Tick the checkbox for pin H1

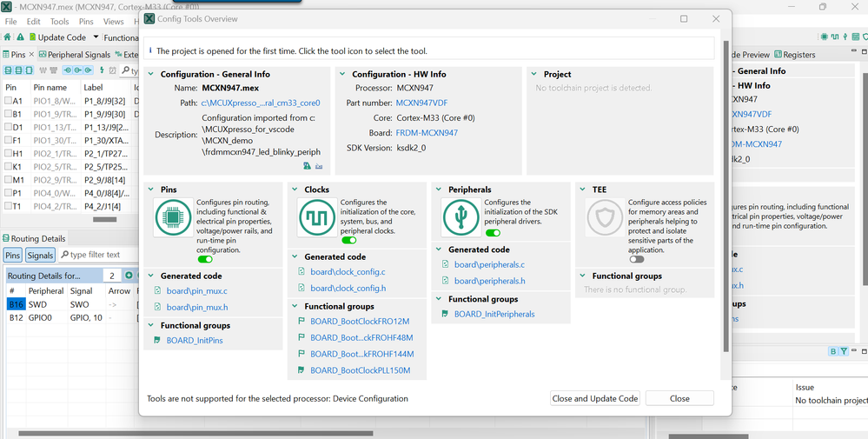(9, 153)
